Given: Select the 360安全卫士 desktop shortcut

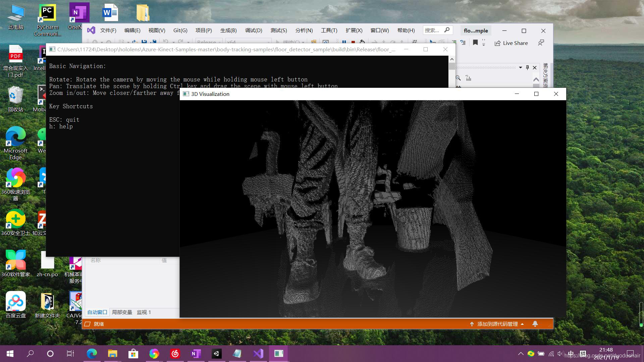Looking at the screenshot, I should pyautogui.click(x=15, y=222).
